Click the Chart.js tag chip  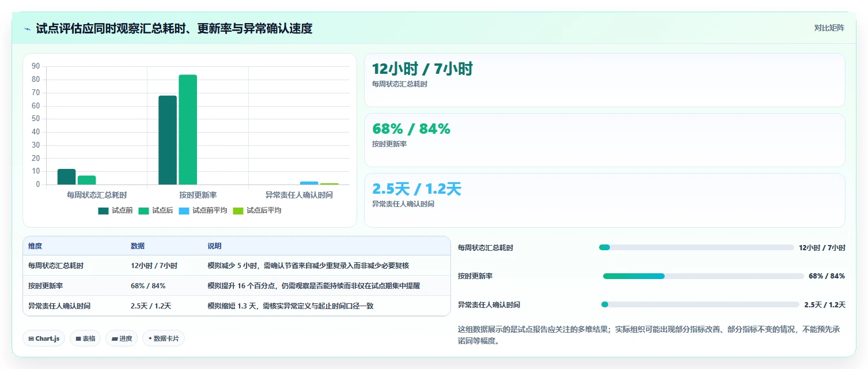point(44,338)
